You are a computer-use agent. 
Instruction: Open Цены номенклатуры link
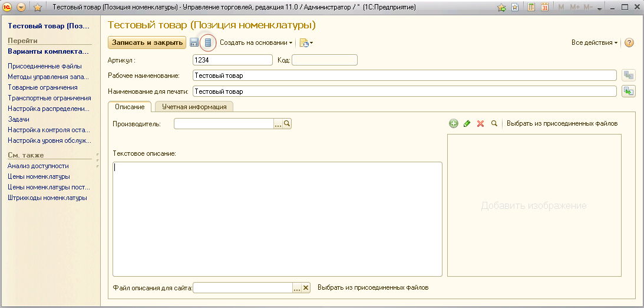point(39,177)
